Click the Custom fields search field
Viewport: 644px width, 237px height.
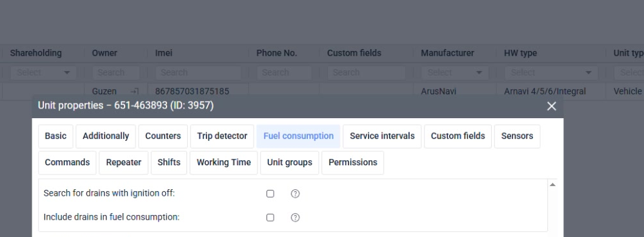[367, 73]
